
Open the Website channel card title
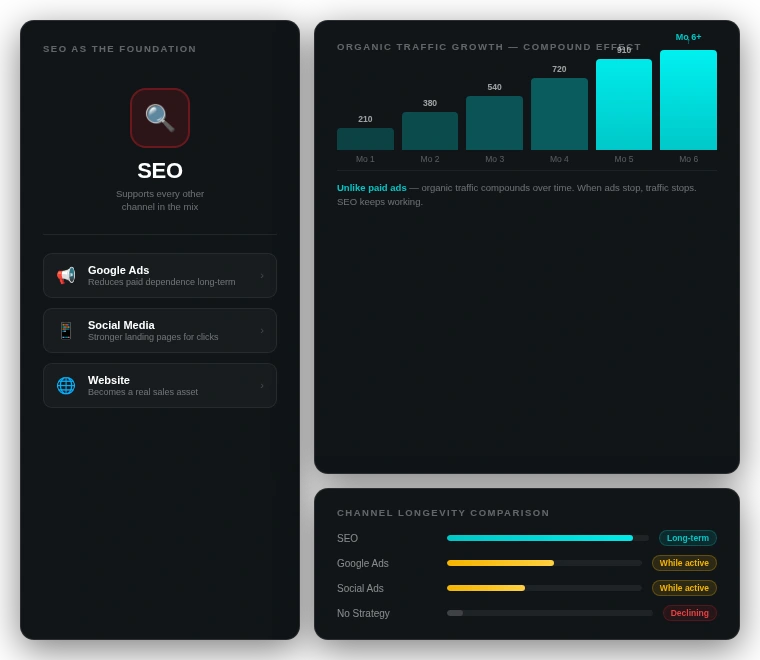coord(109,380)
